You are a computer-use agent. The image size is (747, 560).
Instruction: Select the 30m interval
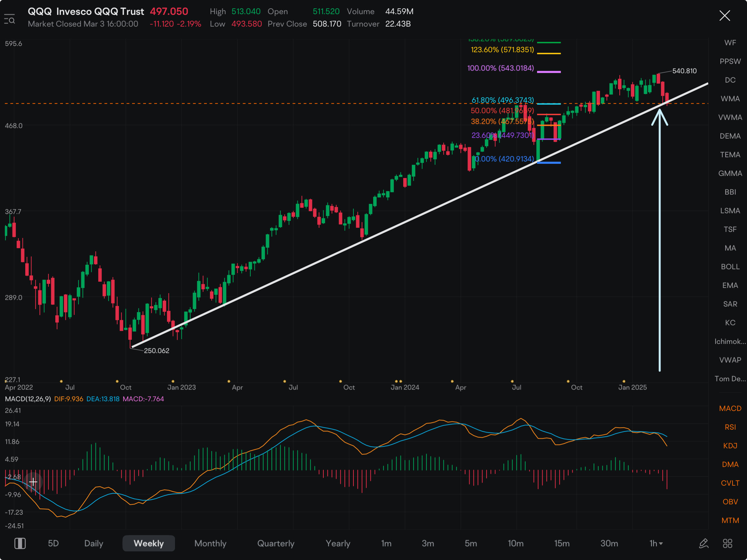tap(609, 543)
